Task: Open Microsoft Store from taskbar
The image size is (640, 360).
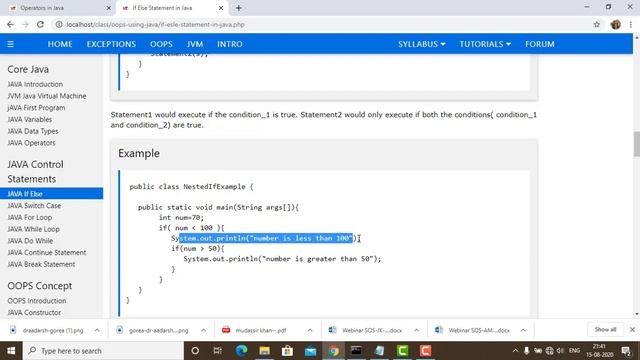Action: [287, 351]
